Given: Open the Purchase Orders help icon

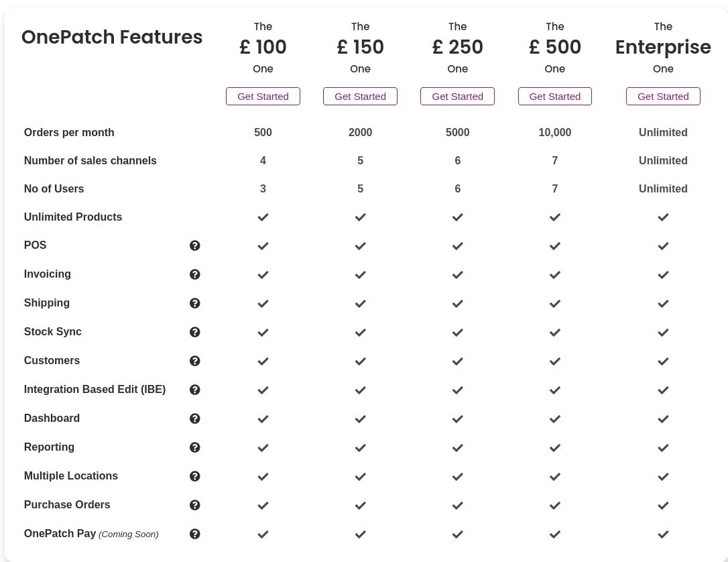Looking at the screenshot, I should pyautogui.click(x=194, y=505).
